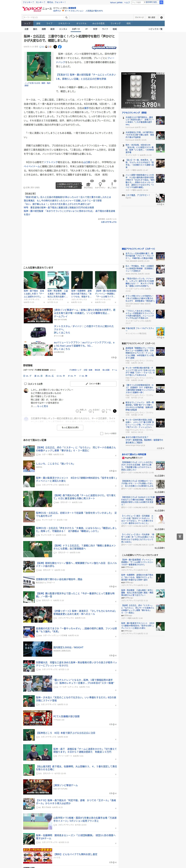Click the keyword search magnifier icon
The width and height of the screenshot is (186, 868).
[x=66, y=18]
